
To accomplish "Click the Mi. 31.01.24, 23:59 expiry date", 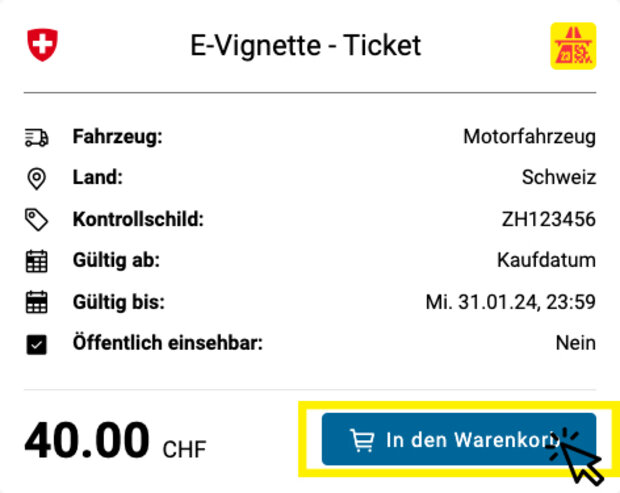I will pos(510,302).
